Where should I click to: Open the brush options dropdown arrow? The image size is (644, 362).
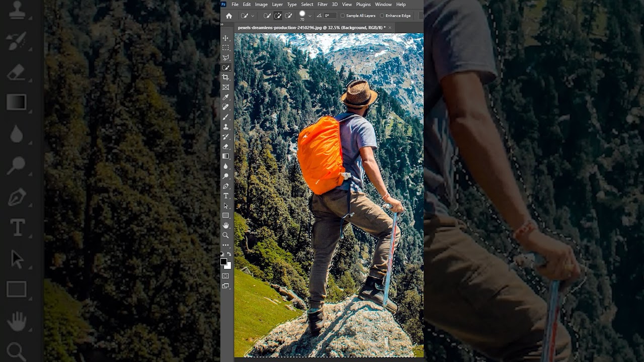click(309, 16)
